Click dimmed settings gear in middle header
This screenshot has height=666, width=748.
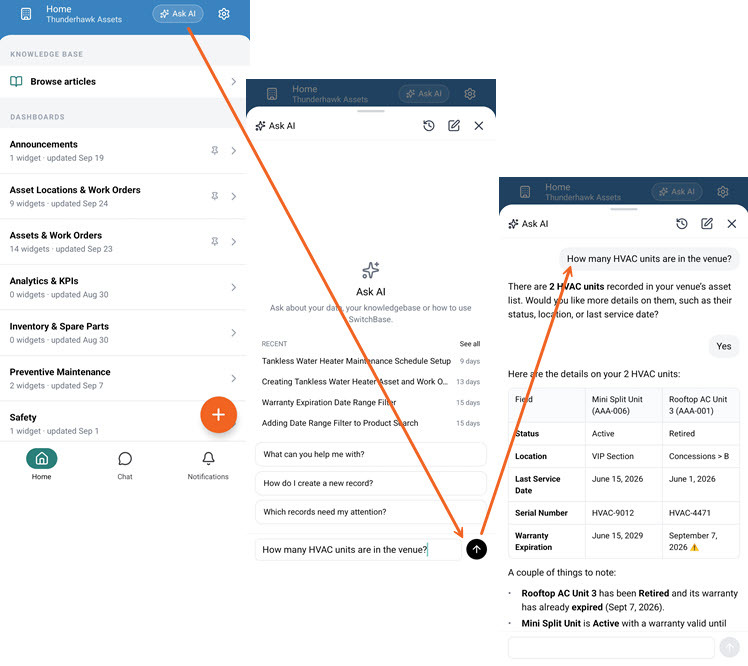tap(470, 94)
